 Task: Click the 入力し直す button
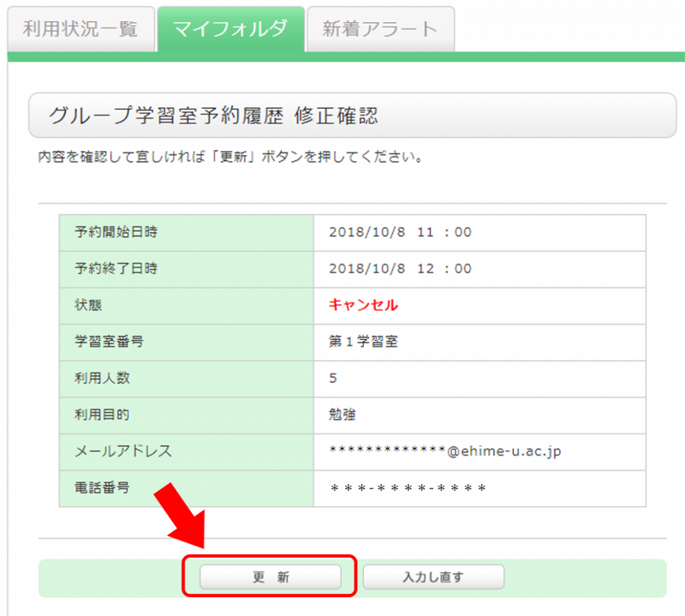point(433,577)
